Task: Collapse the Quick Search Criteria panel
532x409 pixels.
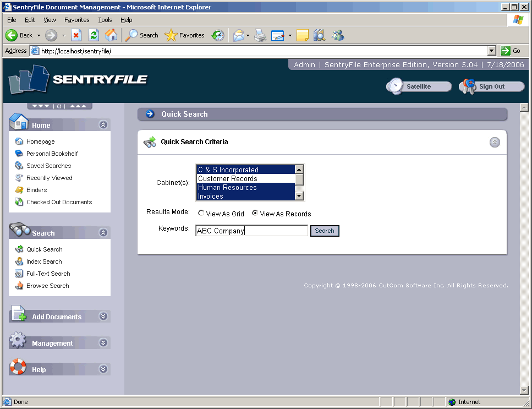Action: (495, 142)
